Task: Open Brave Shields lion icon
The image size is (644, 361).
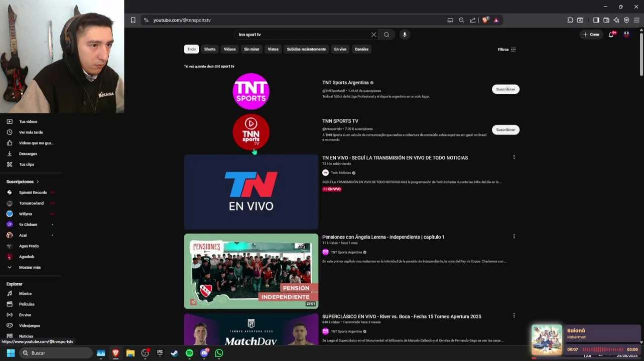Action: (x=485, y=20)
